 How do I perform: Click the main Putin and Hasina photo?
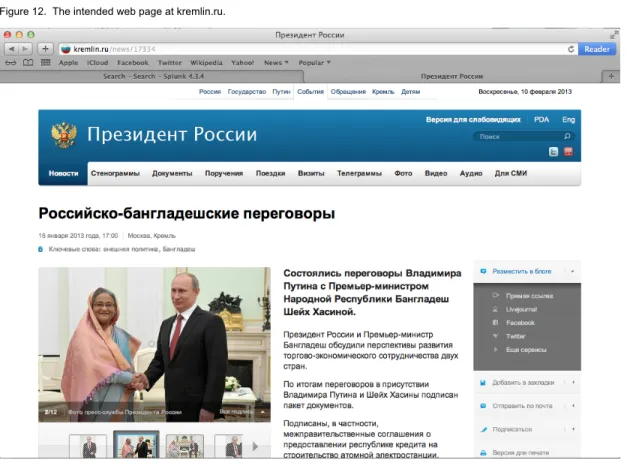coord(154,344)
